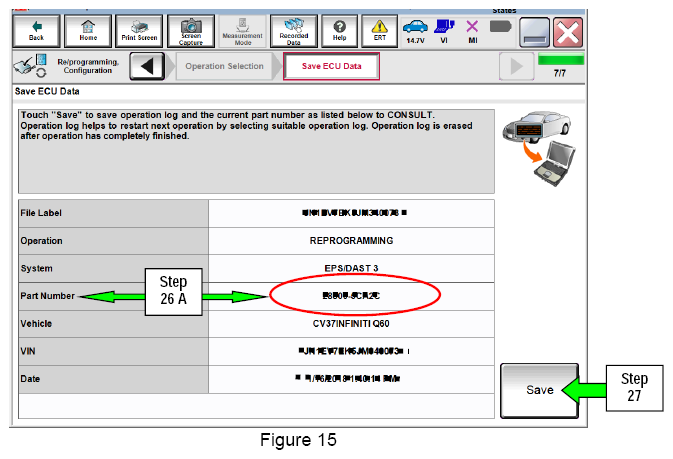Click the battery status icon
The height and width of the screenshot is (459, 673).
click(500, 27)
